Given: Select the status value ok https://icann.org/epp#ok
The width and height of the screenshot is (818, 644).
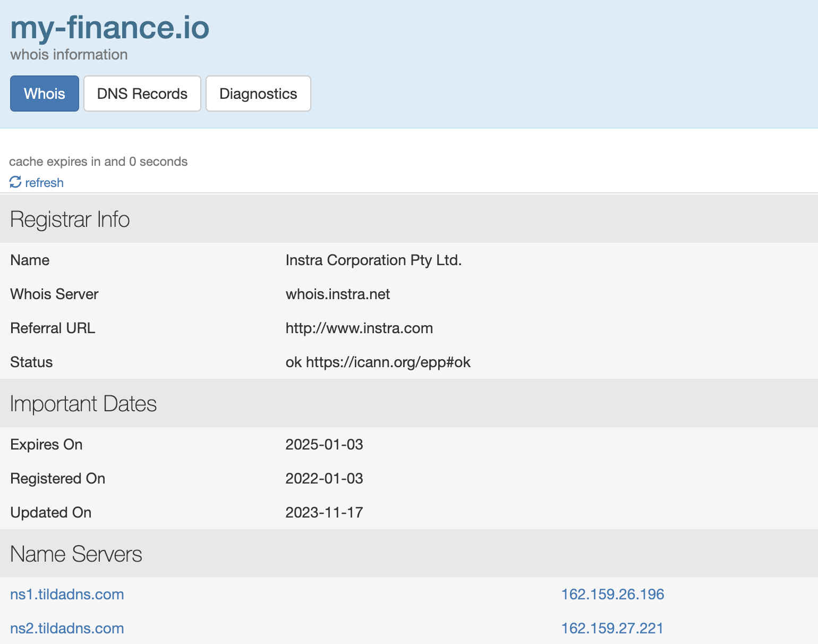Looking at the screenshot, I should coord(378,362).
